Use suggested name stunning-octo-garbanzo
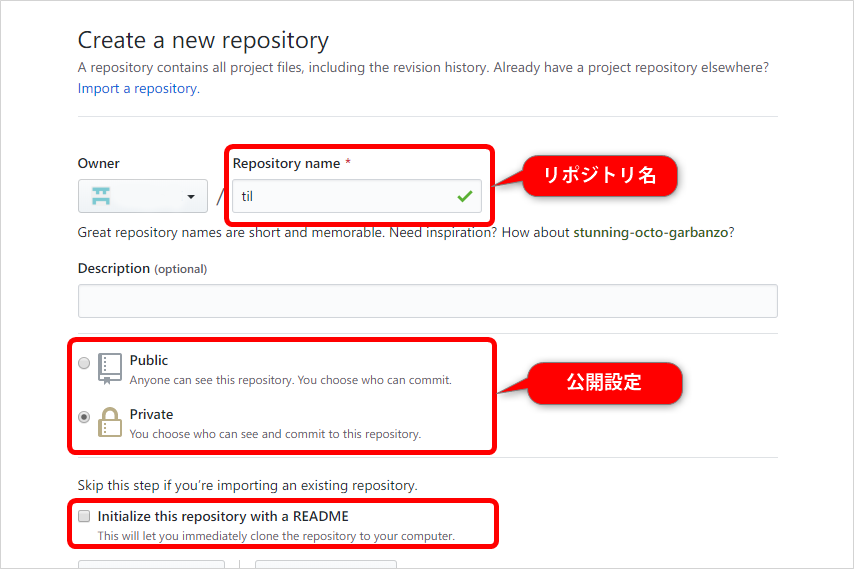Image resolution: width=854 pixels, height=569 pixels. pos(651,233)
